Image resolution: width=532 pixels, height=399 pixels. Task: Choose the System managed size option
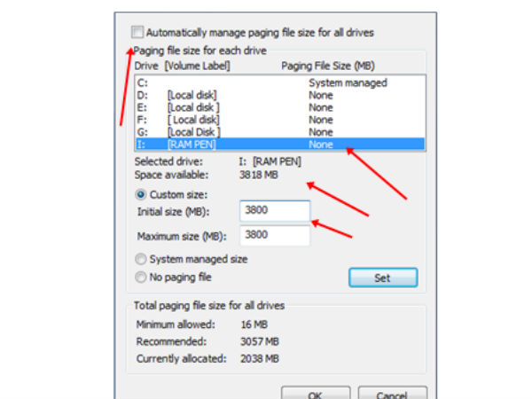(x=141, y=259)
